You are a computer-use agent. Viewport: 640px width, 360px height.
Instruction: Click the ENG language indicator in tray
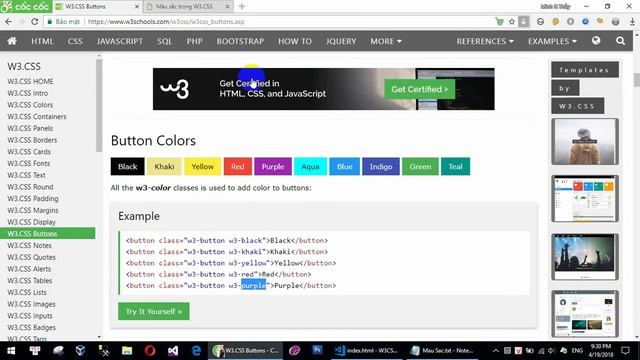click(x=577, y=351)
